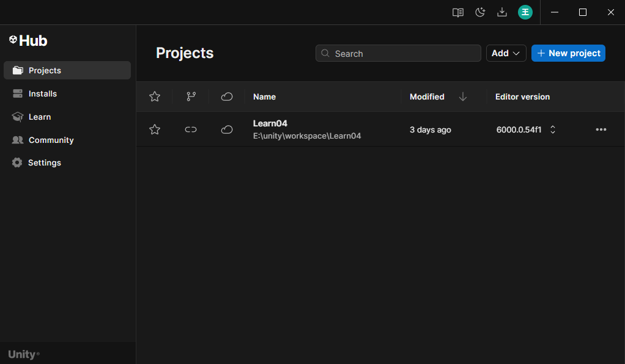
Task: Change editor version 6000.0.54f1 for Learn04
Action: pyautogui.click(x=526, y=130)
